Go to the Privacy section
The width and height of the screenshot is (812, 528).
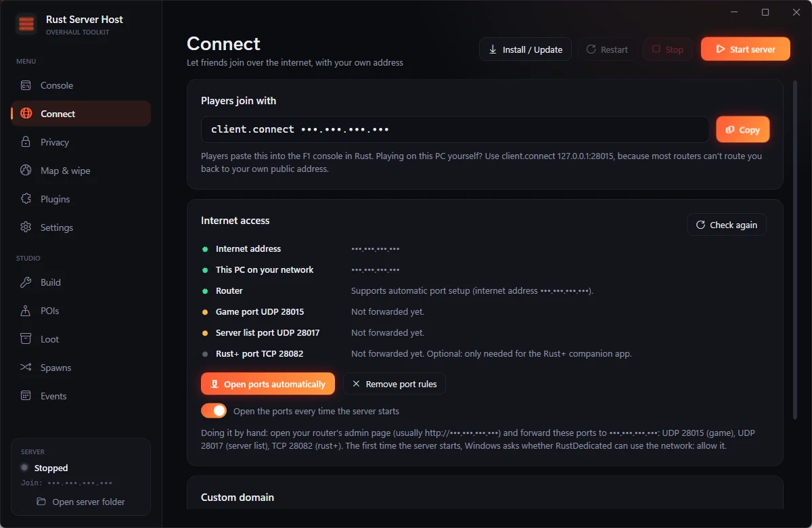click(81, 142)
